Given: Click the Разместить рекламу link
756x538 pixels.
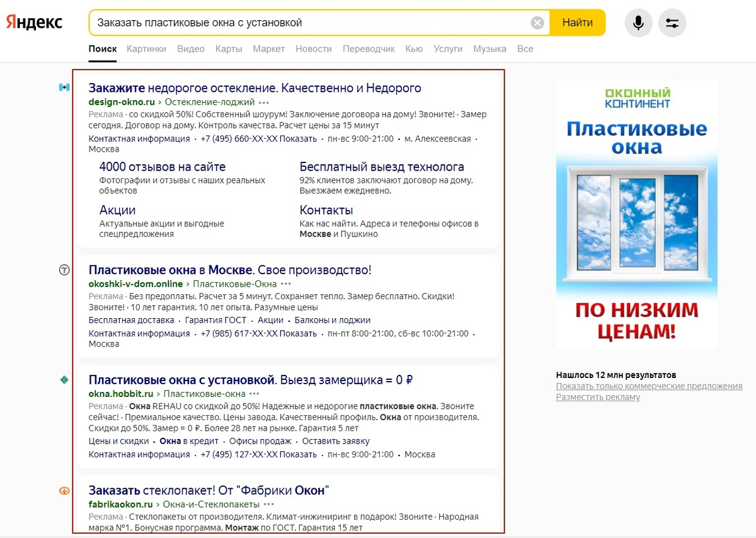Looking at the screenshot, I should 598,397.
